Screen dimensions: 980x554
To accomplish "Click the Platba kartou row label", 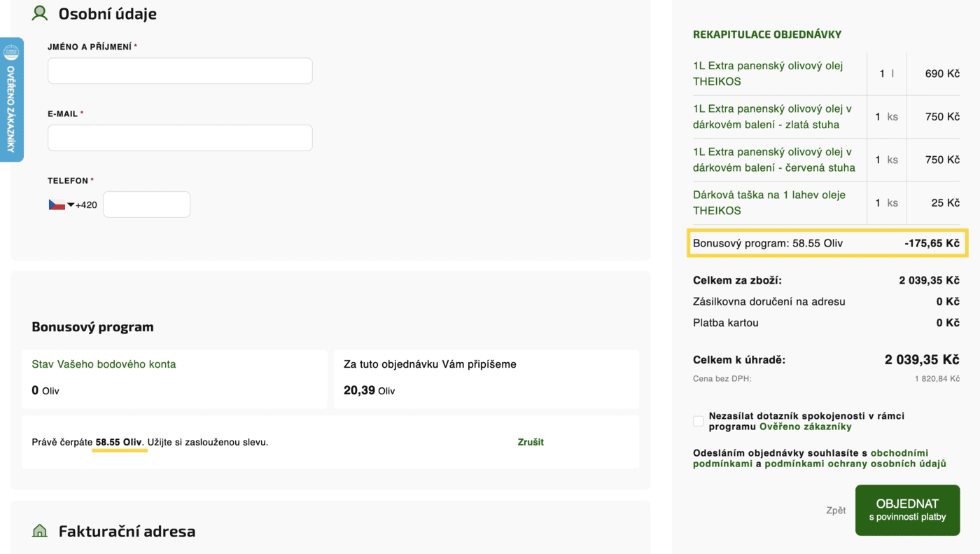I will point(726,323).
